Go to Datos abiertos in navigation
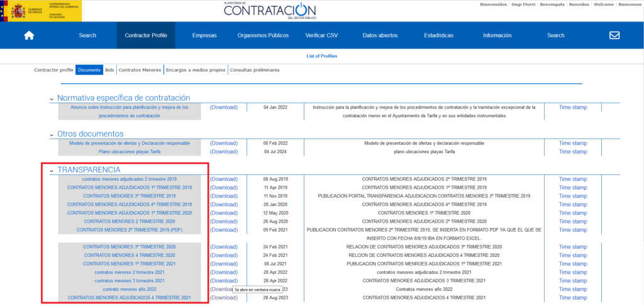The height and width of the screenshot is (306, 644). 380,35
